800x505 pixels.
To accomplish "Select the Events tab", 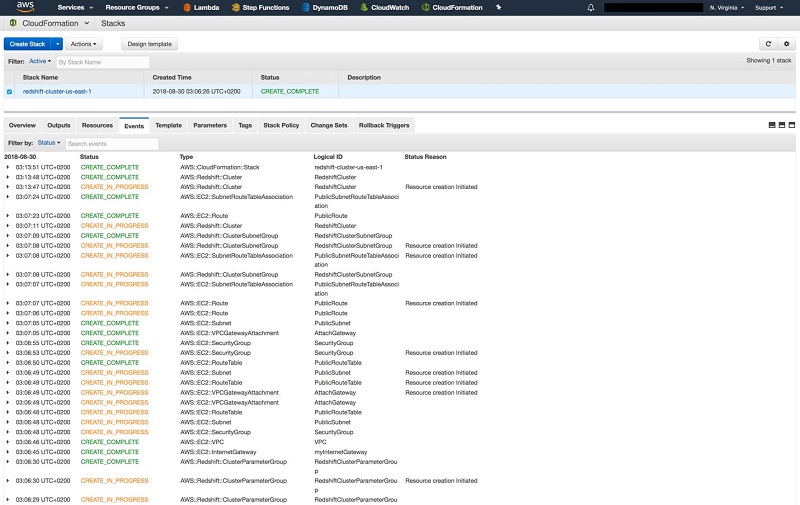I will coord(134,126).
